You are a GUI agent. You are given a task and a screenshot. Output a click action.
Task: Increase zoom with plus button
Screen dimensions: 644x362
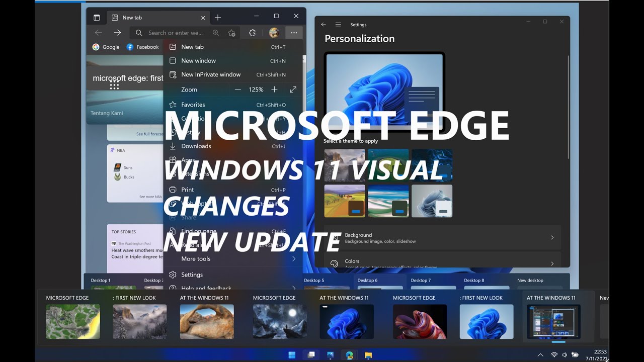[274, 89]
